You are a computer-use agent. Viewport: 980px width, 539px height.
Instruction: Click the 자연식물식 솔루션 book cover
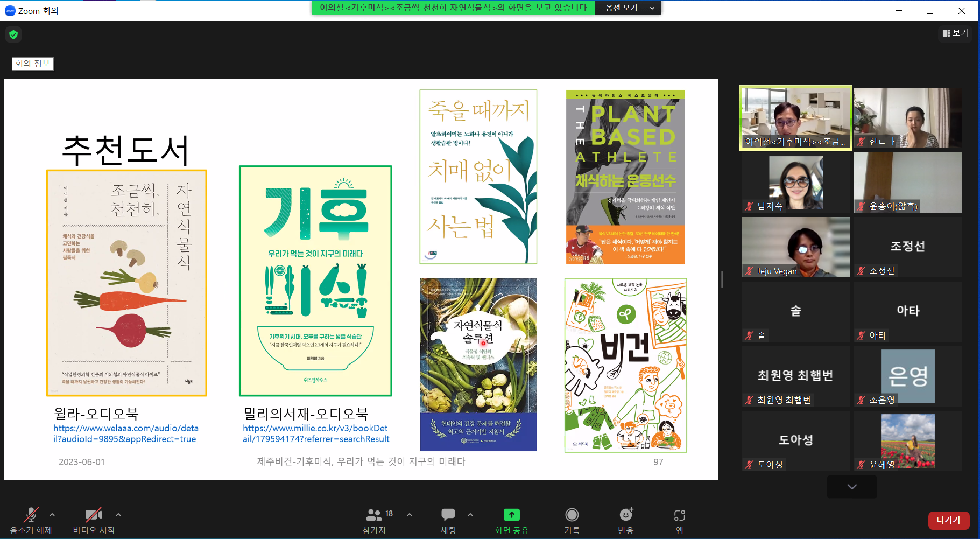(478, 365)
